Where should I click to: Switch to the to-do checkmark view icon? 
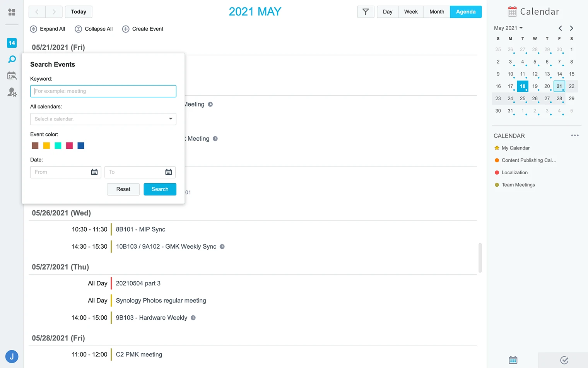coord(564,360)
